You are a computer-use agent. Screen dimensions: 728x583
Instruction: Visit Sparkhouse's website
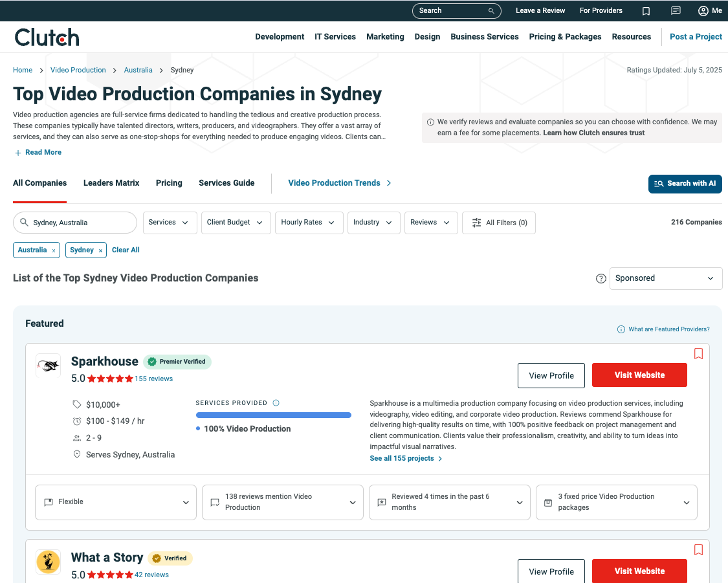tap(639, 375)
